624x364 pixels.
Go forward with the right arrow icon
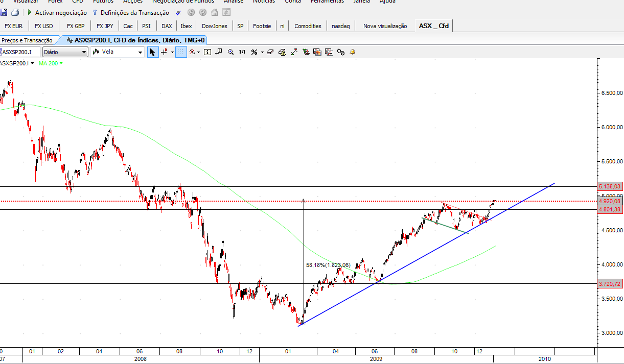(x=203, y=12)
